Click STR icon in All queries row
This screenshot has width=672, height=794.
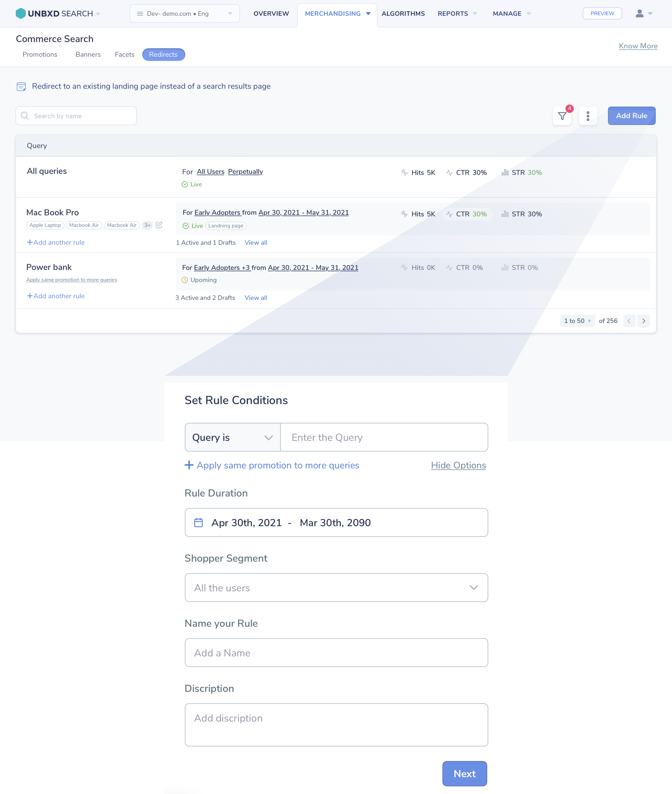click(505, 172)
